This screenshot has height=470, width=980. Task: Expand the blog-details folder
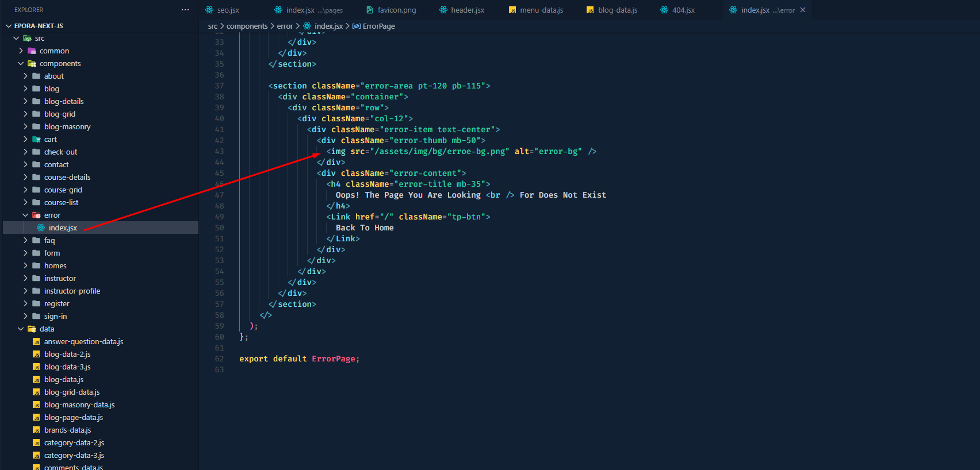pos(25,102)
